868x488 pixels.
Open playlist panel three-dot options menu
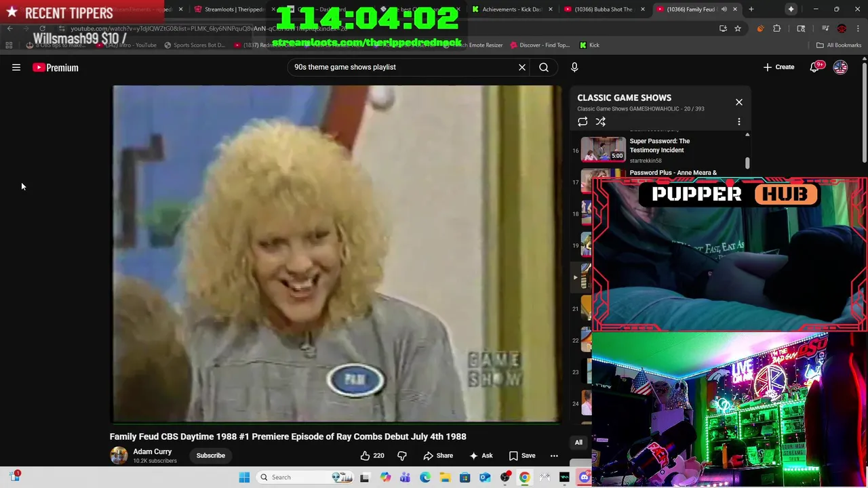click(739, 122)
